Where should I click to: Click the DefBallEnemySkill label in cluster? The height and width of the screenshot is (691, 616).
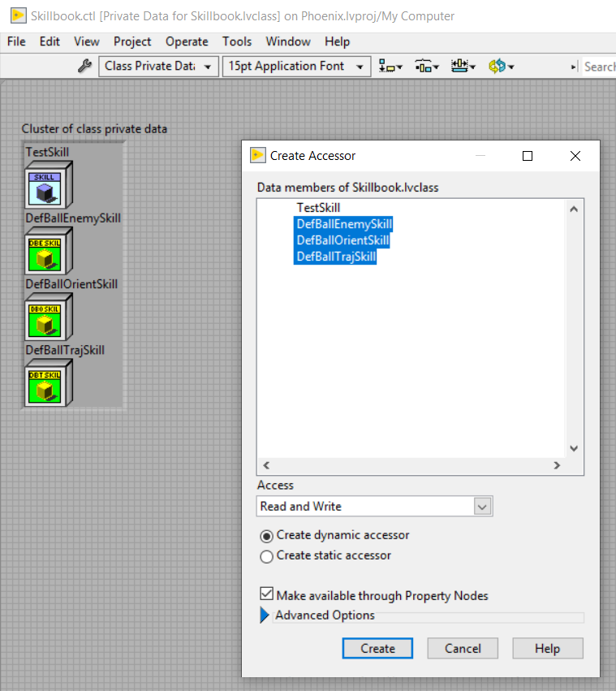pos(73,218)
